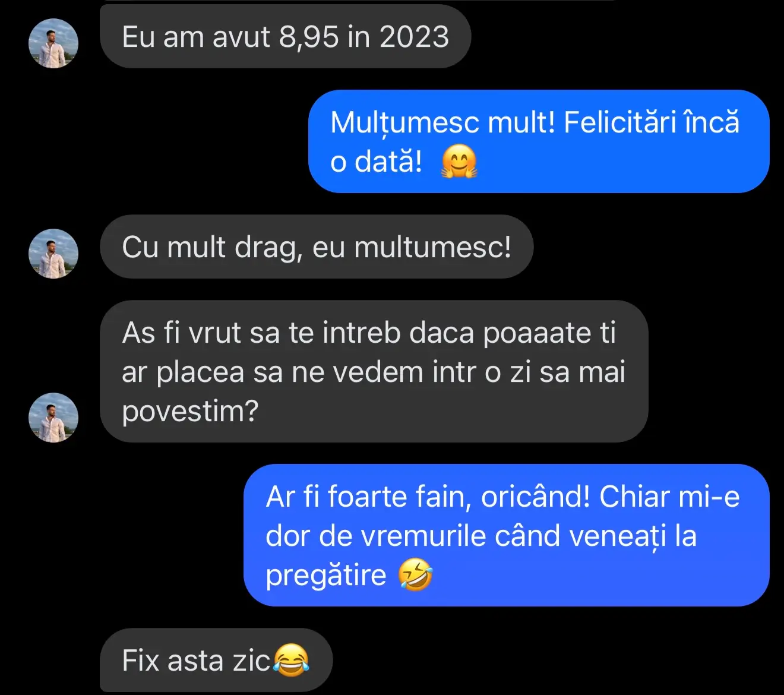This screenshot has width=784, height=695.
Task: Tap the rolling-on-floor laughing emoji after 'pregătire'
Action: click(x=415, y=575)
